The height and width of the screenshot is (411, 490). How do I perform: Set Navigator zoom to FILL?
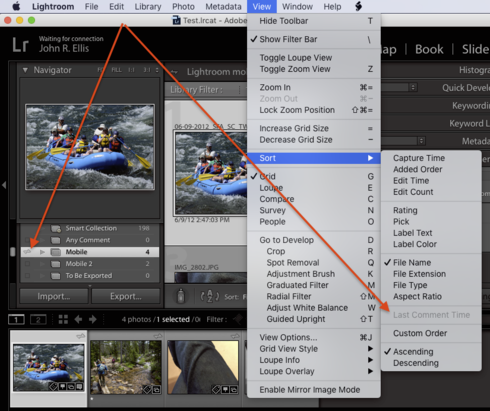pyautogui.click(x=116, y=70)
